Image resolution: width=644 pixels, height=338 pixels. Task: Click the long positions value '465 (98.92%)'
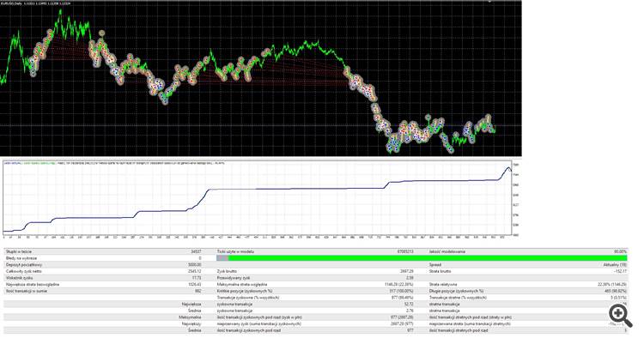(616, 291)
